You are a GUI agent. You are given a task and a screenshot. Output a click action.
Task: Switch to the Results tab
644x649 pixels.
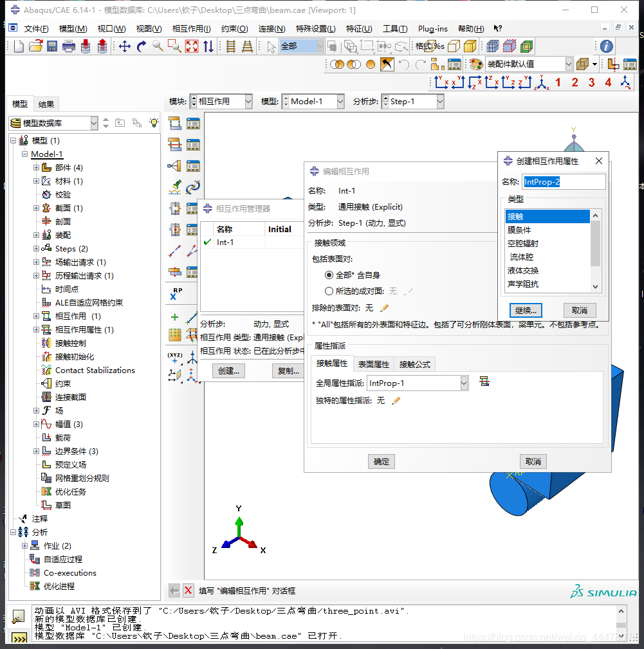coord(46,104)
